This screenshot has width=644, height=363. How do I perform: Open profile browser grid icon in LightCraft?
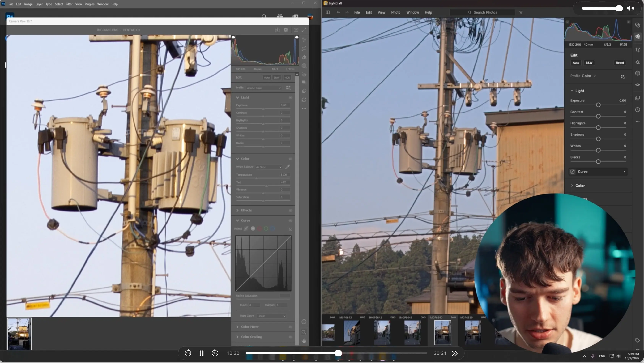pyautogui.click(x=622, y=76)
